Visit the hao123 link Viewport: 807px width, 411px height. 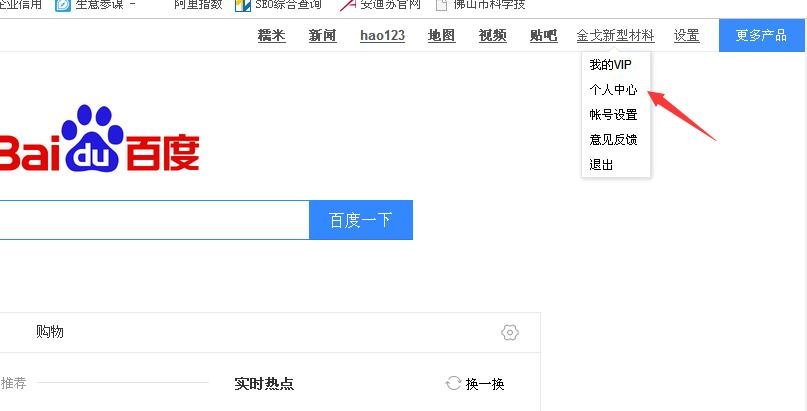(382, 35)
